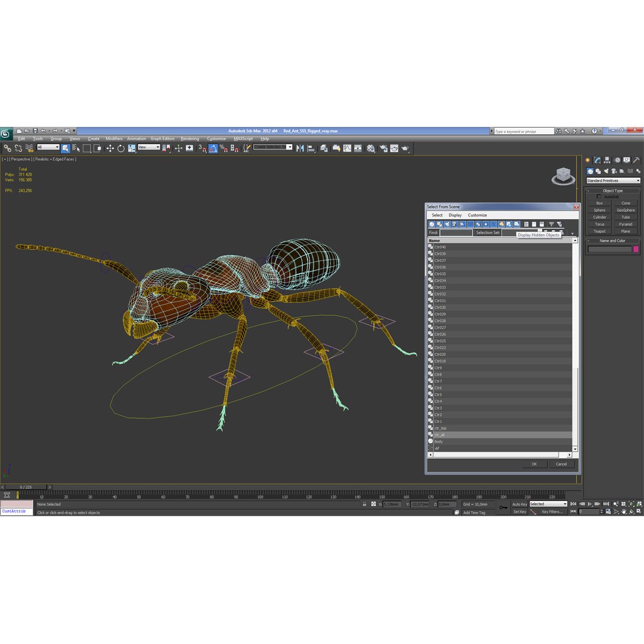Toggle Spinner Snap

234,148
